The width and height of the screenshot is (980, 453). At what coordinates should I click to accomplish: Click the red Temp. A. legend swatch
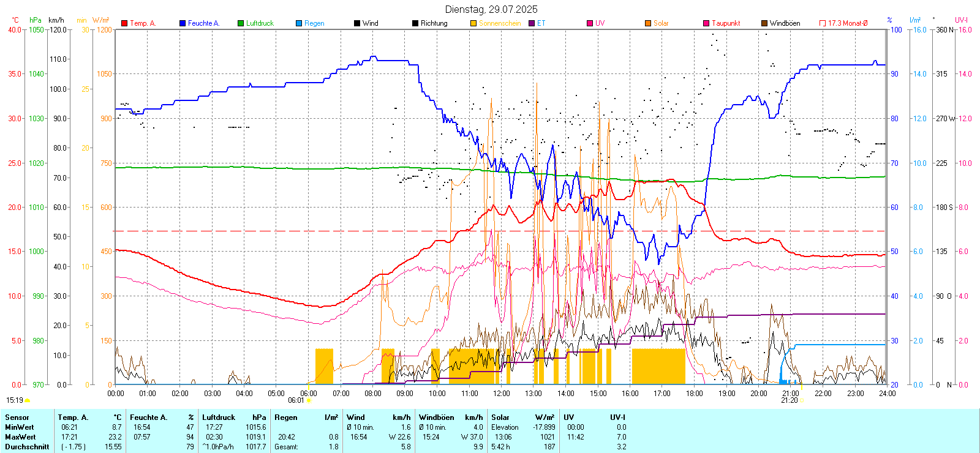(124, 23)
